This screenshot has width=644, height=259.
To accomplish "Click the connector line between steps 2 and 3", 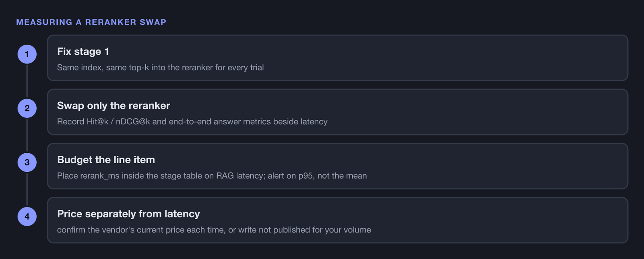I will click(x=27, y=135).
